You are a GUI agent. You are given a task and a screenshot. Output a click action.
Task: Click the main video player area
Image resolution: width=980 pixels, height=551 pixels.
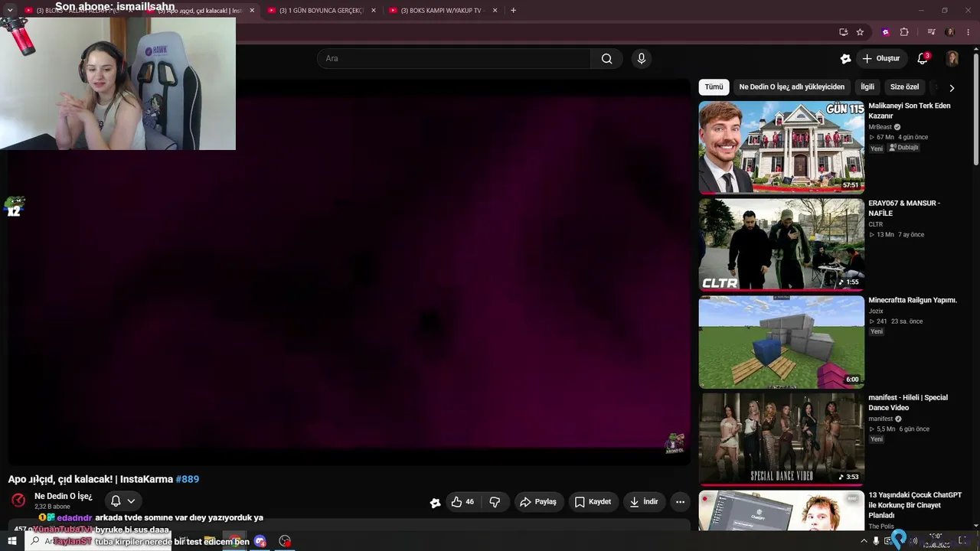(x=349, y=272)
